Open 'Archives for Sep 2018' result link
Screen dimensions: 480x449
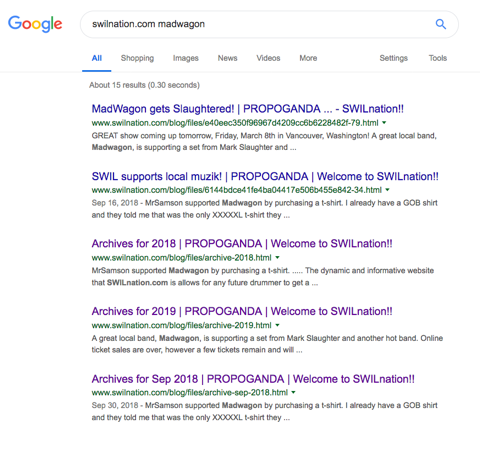tap(253, 379)
